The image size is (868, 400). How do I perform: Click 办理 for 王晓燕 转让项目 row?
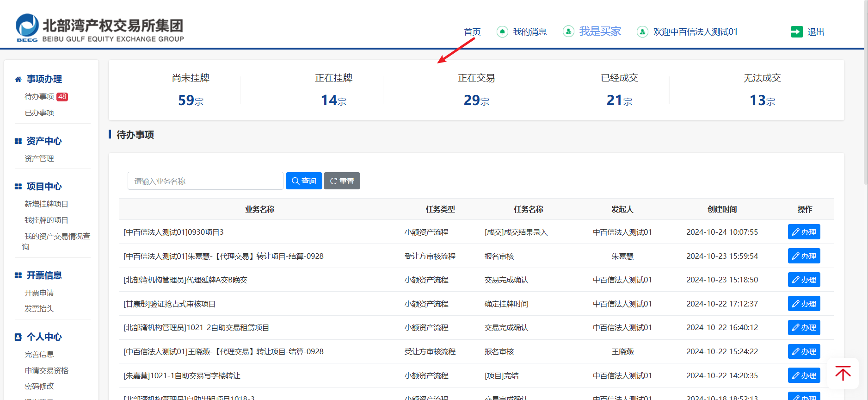(804, 351)
